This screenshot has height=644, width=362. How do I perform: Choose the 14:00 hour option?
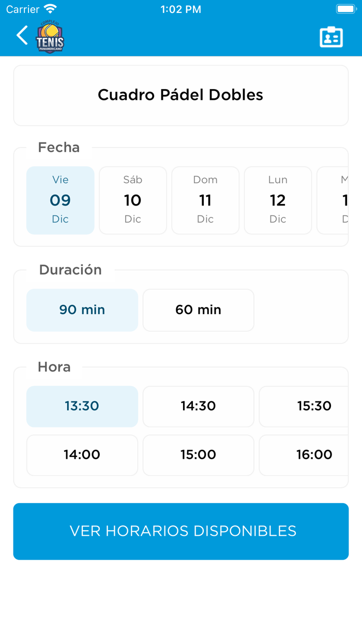click(82, 455)
